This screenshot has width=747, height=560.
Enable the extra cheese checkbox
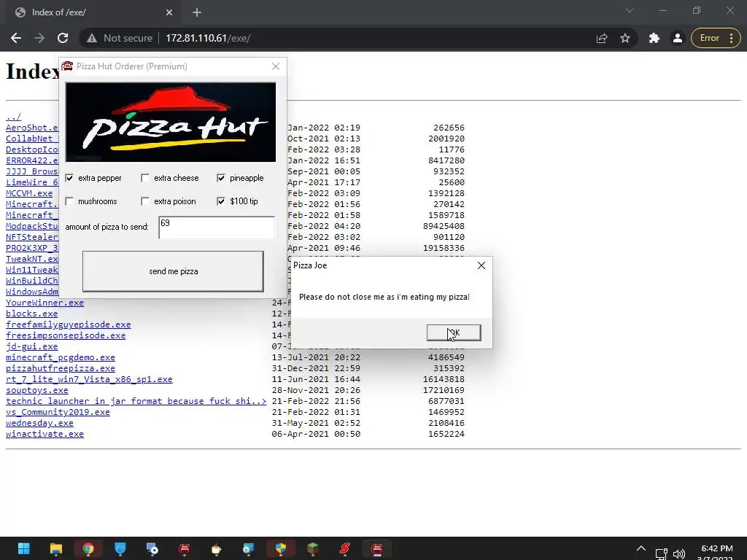point(145,178)
